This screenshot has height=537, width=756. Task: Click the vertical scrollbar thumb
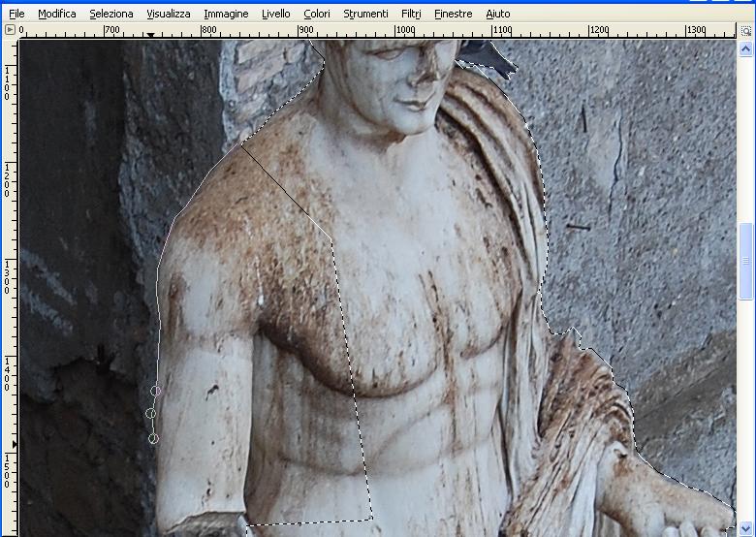coord(746,261)
